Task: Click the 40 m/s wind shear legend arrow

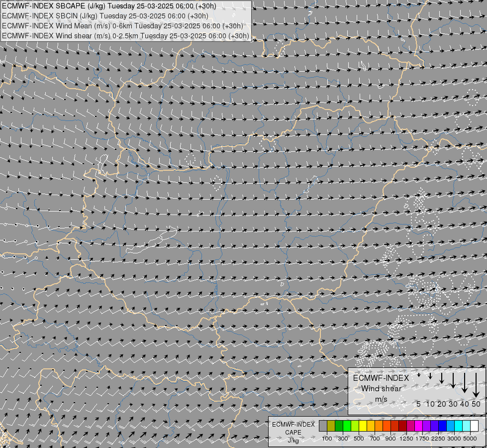Action: [x=465, y=383]
